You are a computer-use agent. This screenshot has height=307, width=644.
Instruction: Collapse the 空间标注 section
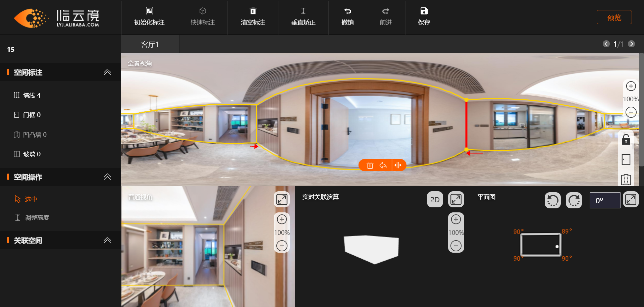(107, 72)
